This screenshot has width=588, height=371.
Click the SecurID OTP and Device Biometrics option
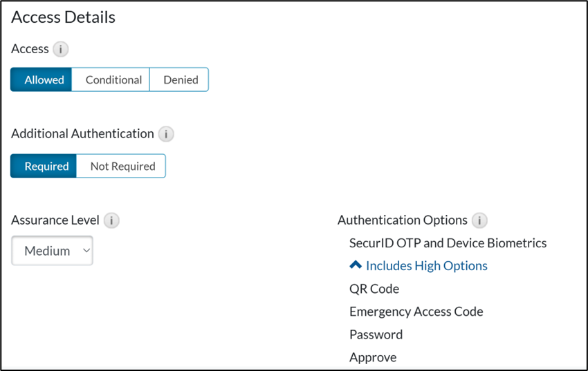448,243
